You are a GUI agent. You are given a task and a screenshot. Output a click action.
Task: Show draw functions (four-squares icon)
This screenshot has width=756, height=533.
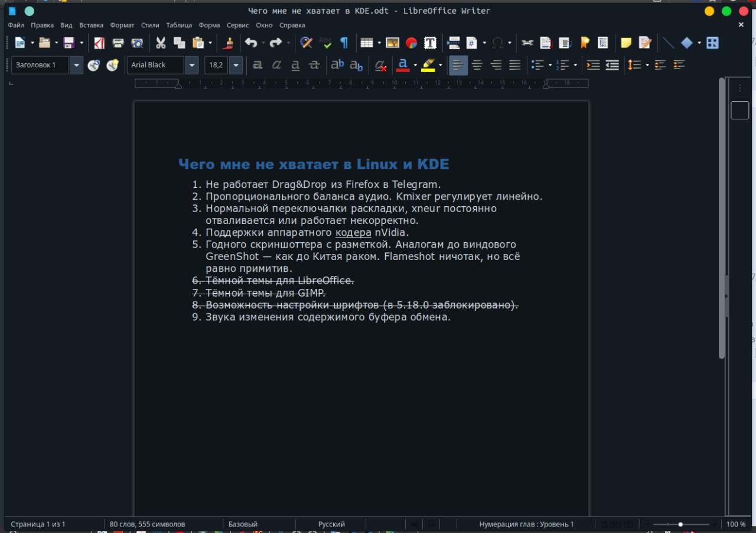713,43
